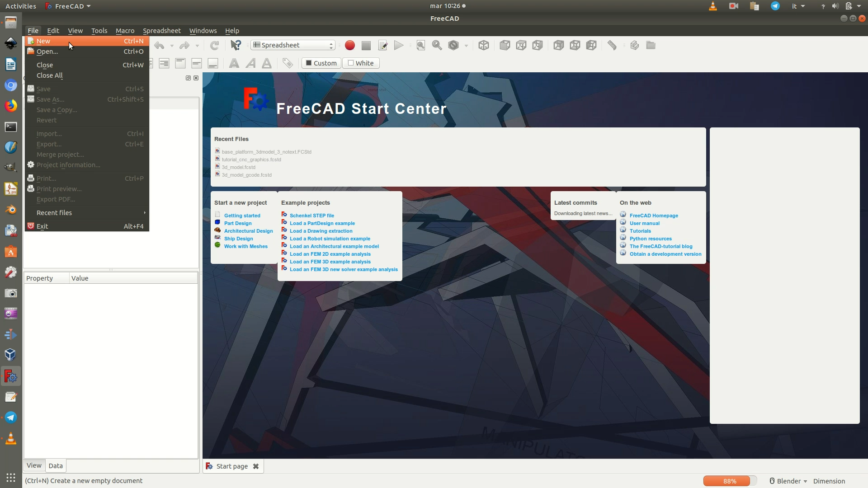Viewport: 868px width, 488px height.
Task: Vertically align cell to top icon
Action: pos(180,63)
